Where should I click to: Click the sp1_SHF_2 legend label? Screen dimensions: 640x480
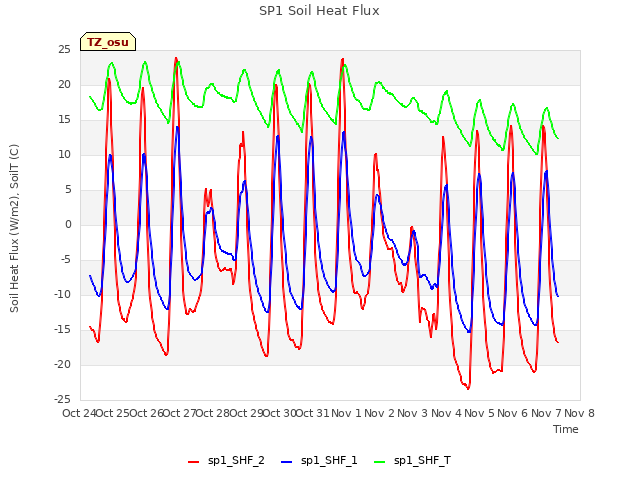pos(236,460)
